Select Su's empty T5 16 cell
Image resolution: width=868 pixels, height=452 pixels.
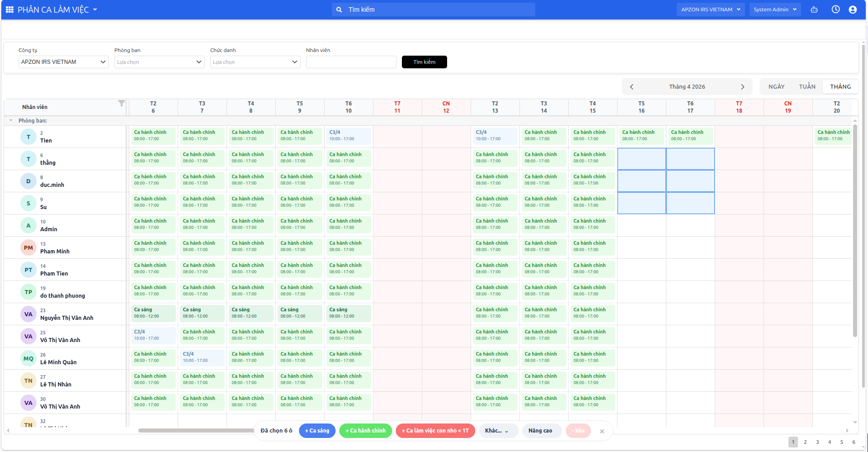click(642, 203)
